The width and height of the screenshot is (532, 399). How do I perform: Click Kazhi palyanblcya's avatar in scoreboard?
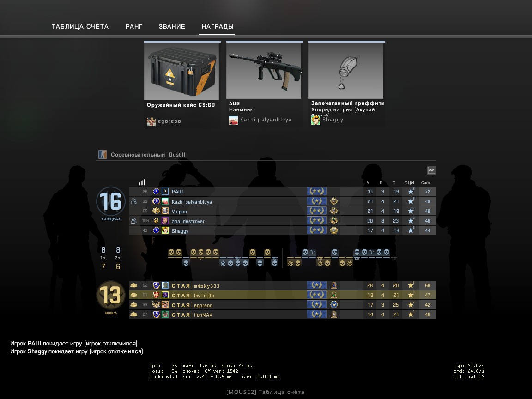click(x=165, y=201)
